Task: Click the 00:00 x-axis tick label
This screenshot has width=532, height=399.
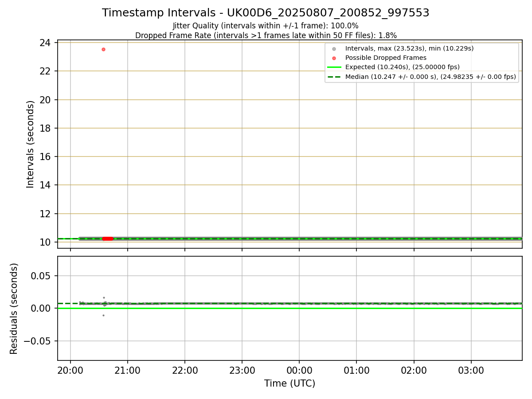Action: coord(299,370)
